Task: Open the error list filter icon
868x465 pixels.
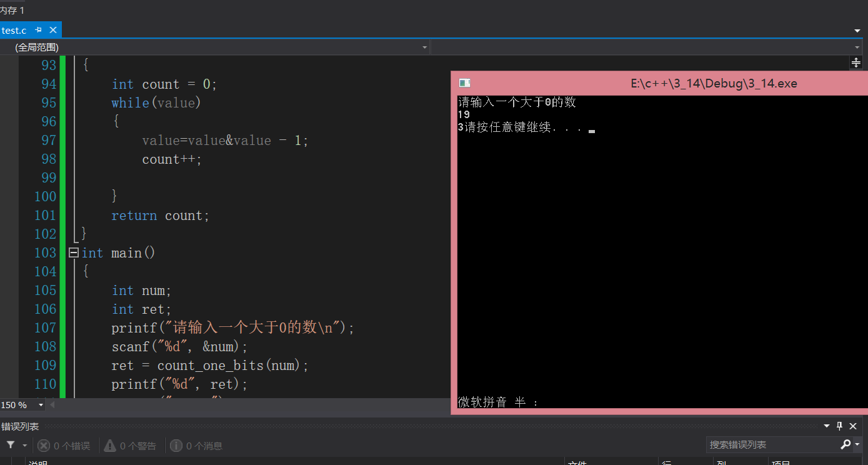Action: pos(11,445)
